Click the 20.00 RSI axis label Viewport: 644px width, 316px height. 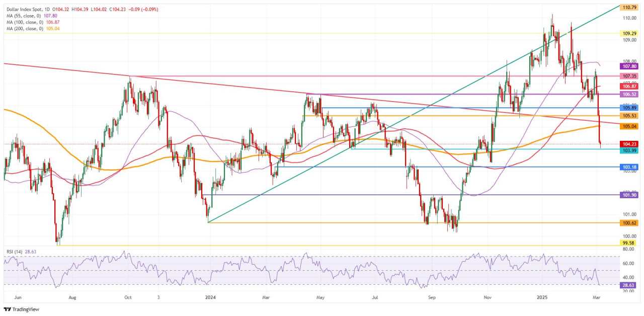tap(628, 291)
